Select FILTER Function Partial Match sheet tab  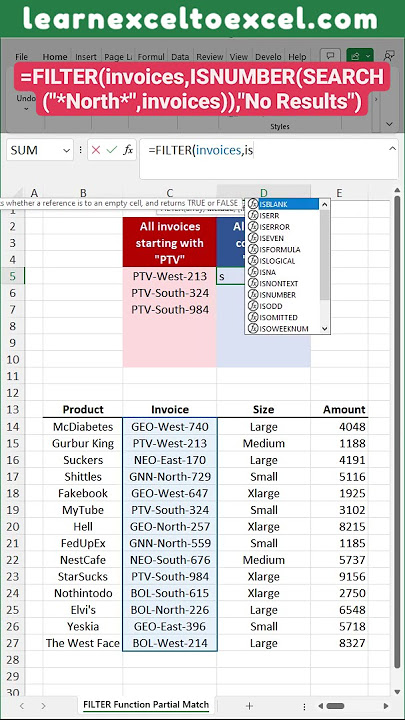coord(146,704)
